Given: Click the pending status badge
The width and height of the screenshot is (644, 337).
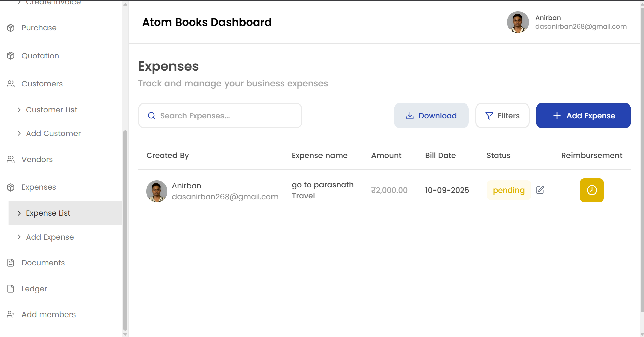Looking at the screenshot, I should tap(508, 190).
